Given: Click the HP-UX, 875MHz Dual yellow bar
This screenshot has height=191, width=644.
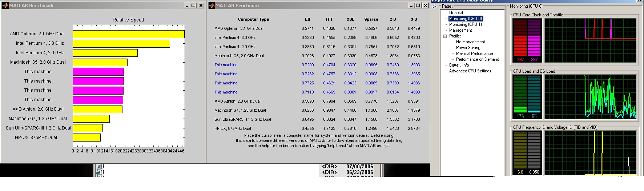Looking at the screenshot, I should click(87, 138).
